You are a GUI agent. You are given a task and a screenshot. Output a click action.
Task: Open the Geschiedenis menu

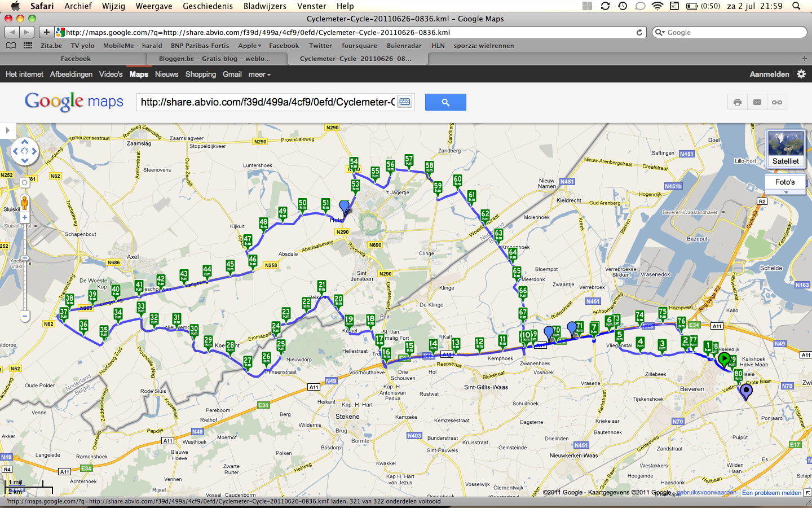(208, 6)
